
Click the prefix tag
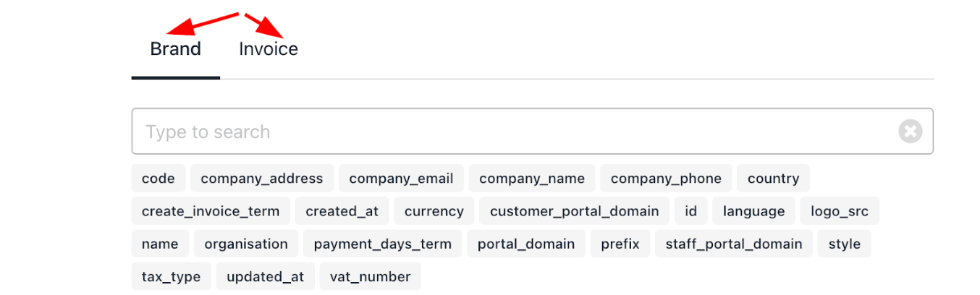point(620,244)
